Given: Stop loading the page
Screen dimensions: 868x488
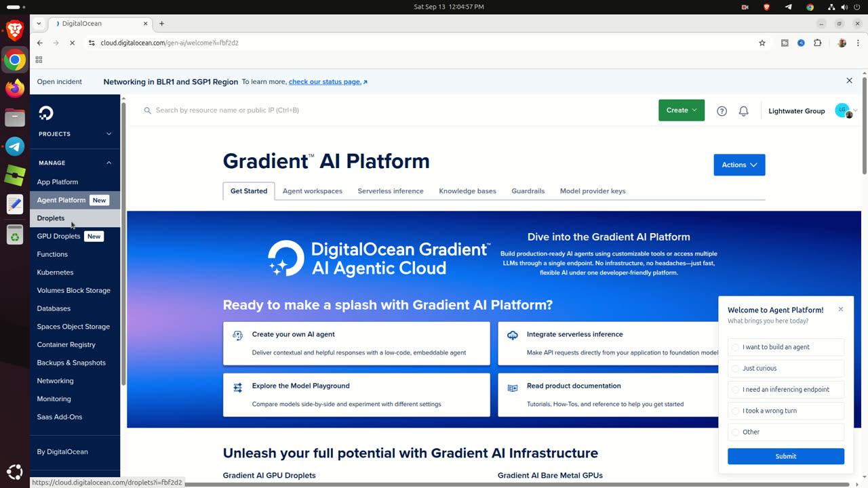Looking at the screenshot, I should [72, 43].
